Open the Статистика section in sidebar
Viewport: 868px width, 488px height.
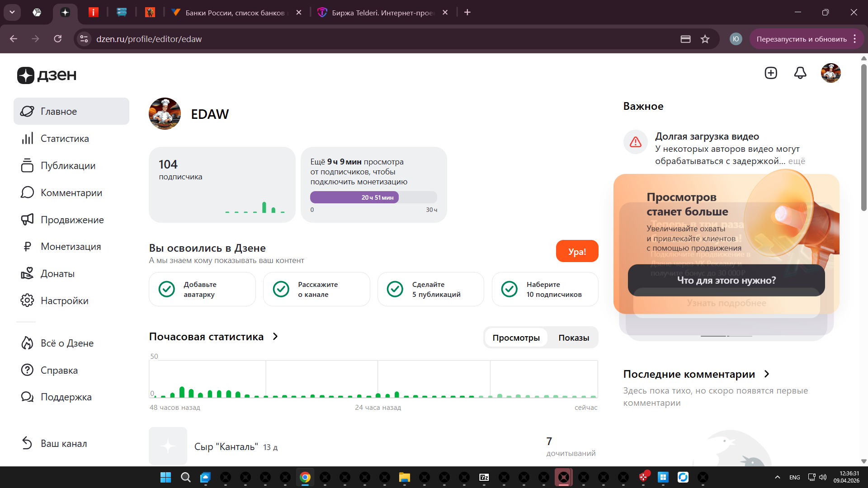64,139
